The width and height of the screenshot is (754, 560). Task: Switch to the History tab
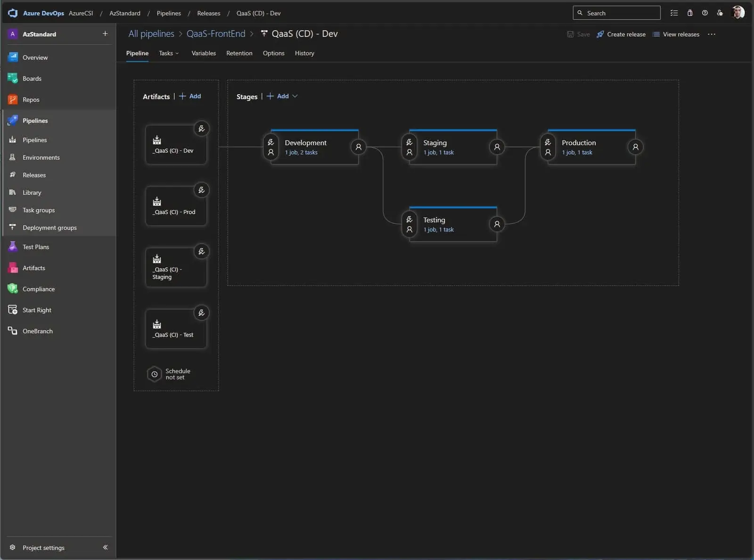tap(304, 53)
